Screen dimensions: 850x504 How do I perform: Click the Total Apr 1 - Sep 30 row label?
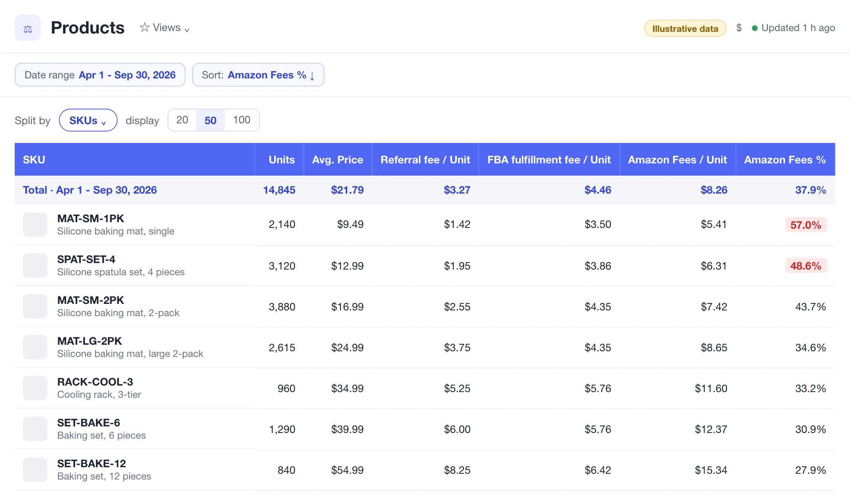coord(90,190)
